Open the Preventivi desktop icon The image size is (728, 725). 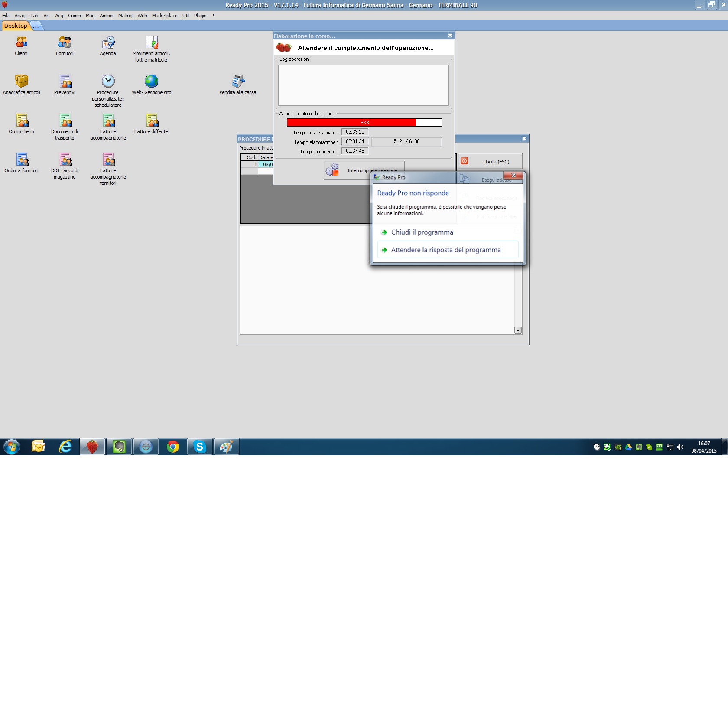65,85
